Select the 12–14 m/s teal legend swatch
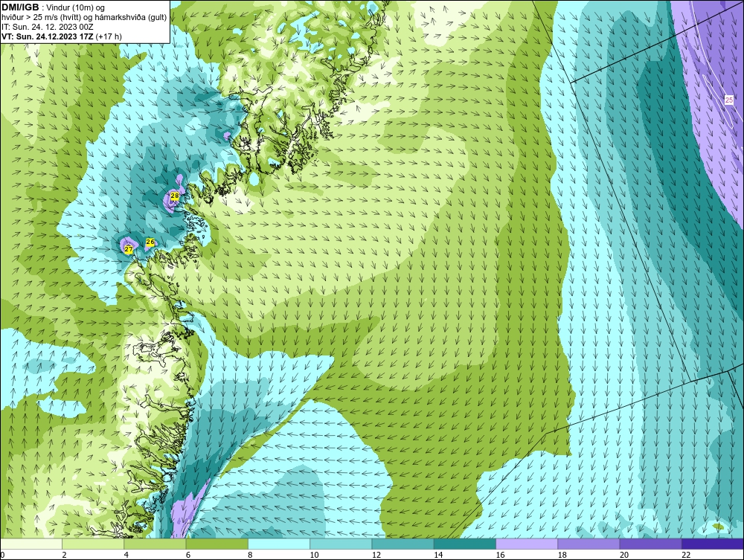 403,544
